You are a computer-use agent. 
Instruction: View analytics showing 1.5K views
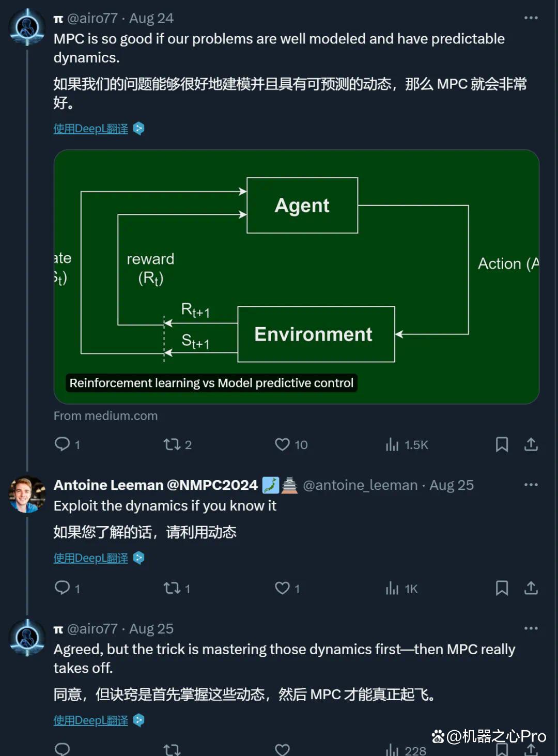[x=407, y=444]
